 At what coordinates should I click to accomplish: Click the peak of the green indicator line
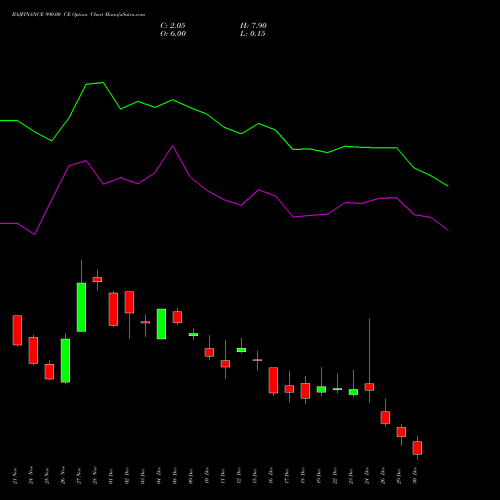pyautogui.click(x=103, y=83)
